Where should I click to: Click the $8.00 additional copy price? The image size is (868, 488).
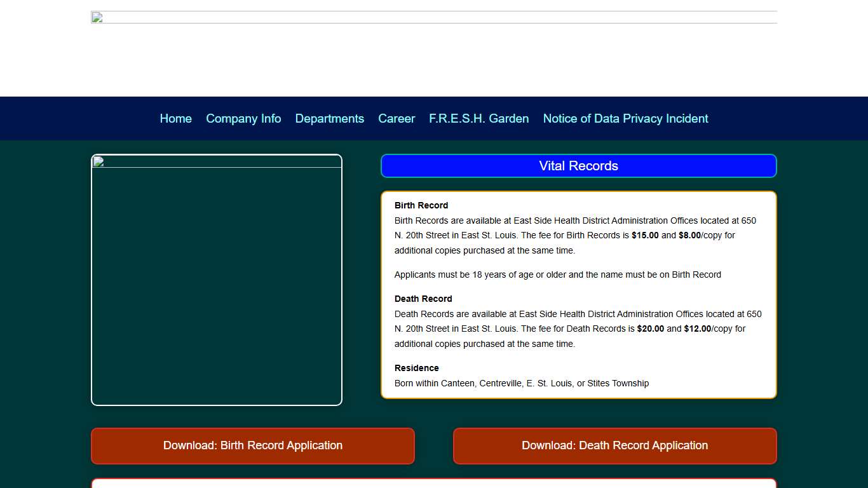tap(689, 235)
